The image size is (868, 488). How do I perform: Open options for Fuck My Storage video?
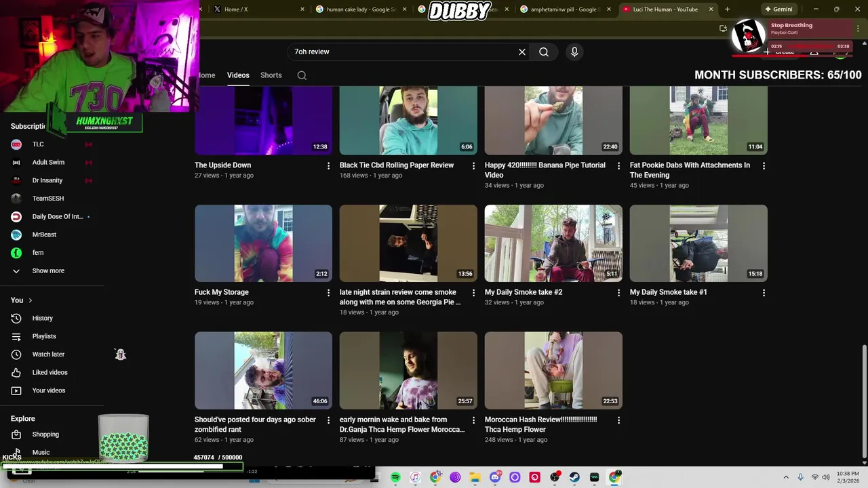(x=329, y=293)
